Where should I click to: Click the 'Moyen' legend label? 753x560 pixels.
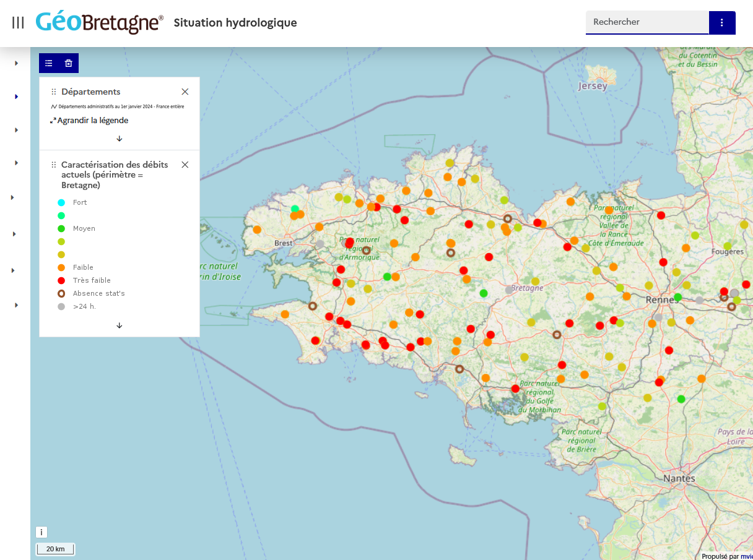click(x=84, y=228)
